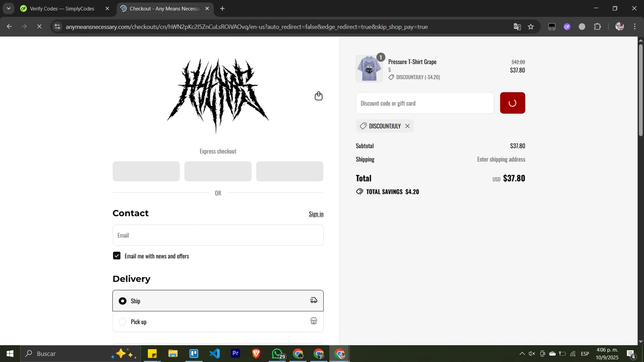Click the third express checkout placeholder button
The image size is (644, 362).
pyautogui.click(x=290, y=171)
